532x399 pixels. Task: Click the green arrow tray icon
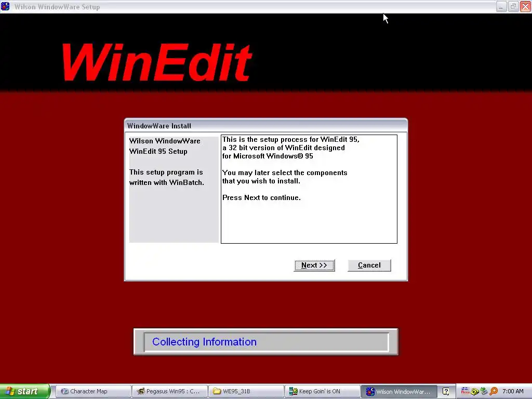(x=484, y=391)
